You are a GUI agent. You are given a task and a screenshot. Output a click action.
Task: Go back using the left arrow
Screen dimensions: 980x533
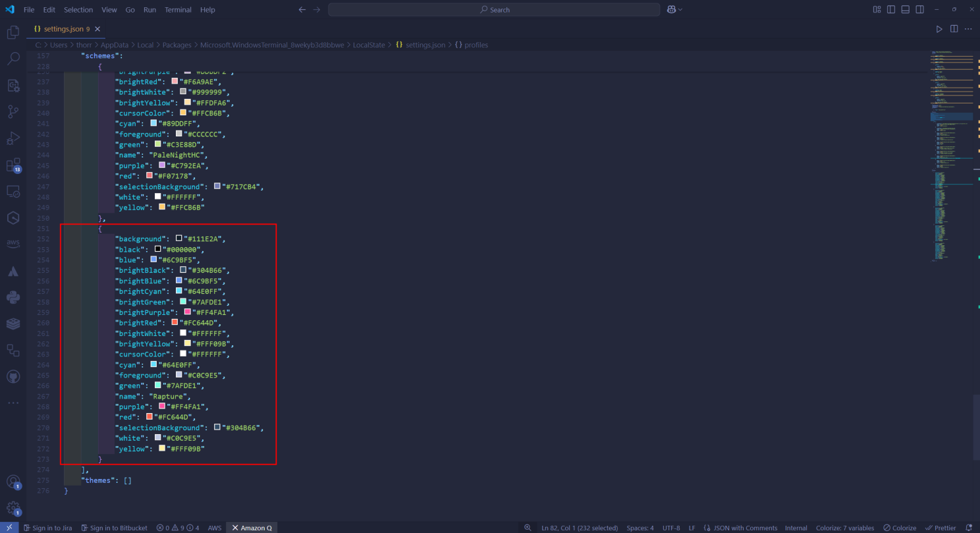302,9
